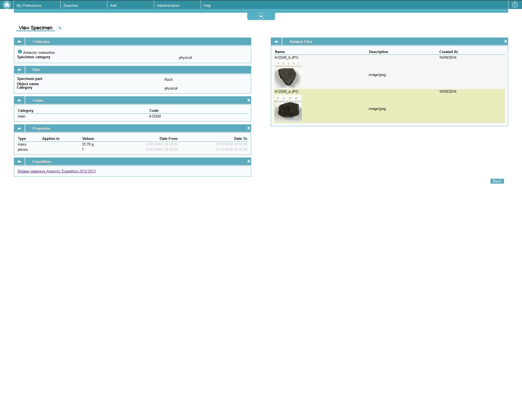
Task: Close the Properties widget
Action: point(248,128)
